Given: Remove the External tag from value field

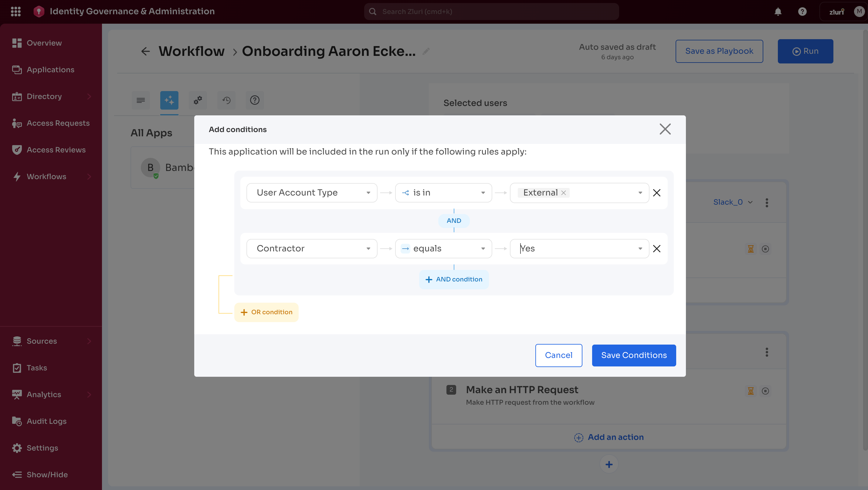Looking at the screenshot, I should coord(563,193).
